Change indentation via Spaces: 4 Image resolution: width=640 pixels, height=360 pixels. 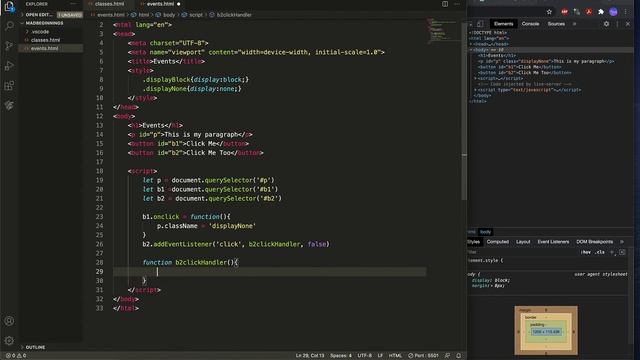[x=341, y=356]
